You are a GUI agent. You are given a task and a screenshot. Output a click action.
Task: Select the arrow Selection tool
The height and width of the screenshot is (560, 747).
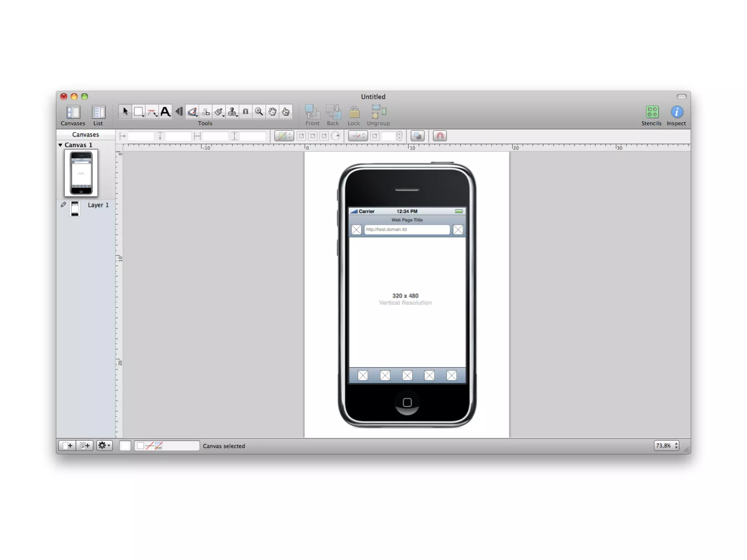tap(125, 112)
